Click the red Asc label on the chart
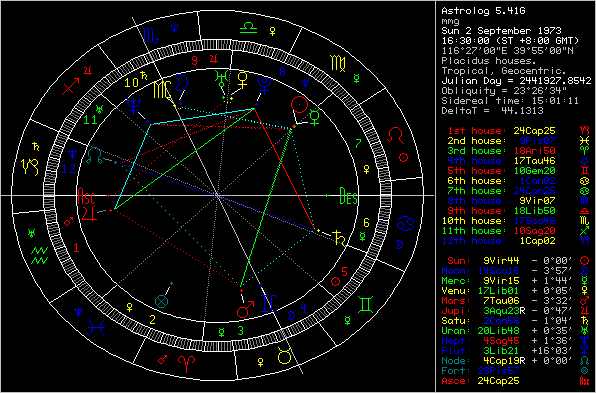 [86, 195]
